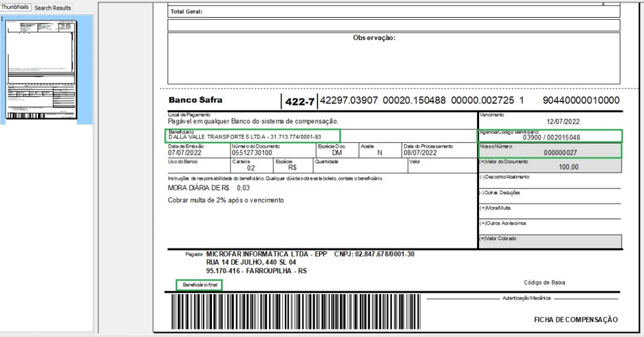The width and height of the screenshot is (644, 337).
Task: Select Carteira value 02
Action: 251,168
